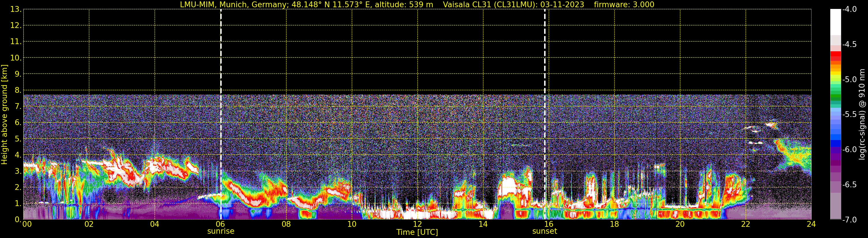The height and width of the screenshot is (238, 868).
Task: Click the height axis tick '7.'
Action: point(18,107)
